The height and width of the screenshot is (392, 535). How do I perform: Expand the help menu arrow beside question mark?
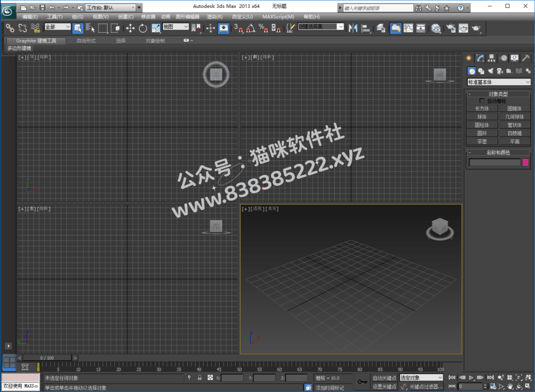[468, 8]
